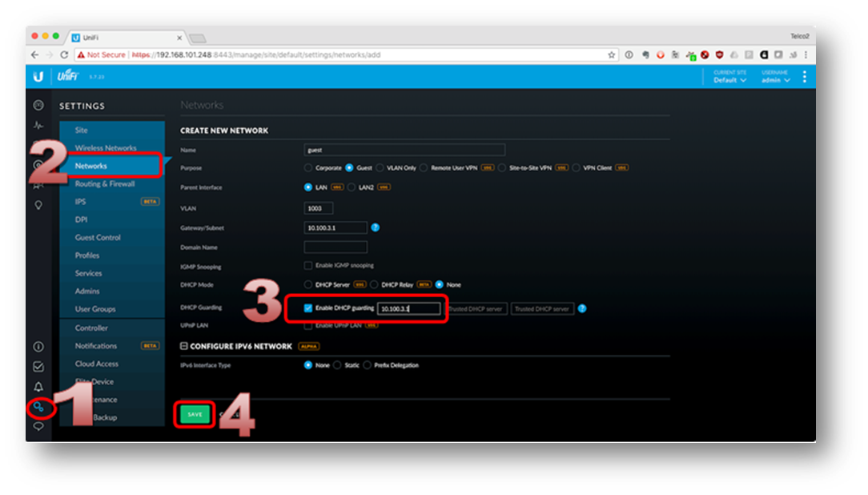
Task: Collapse the Configure IPv6 Network section
Action: pos(184,346)
